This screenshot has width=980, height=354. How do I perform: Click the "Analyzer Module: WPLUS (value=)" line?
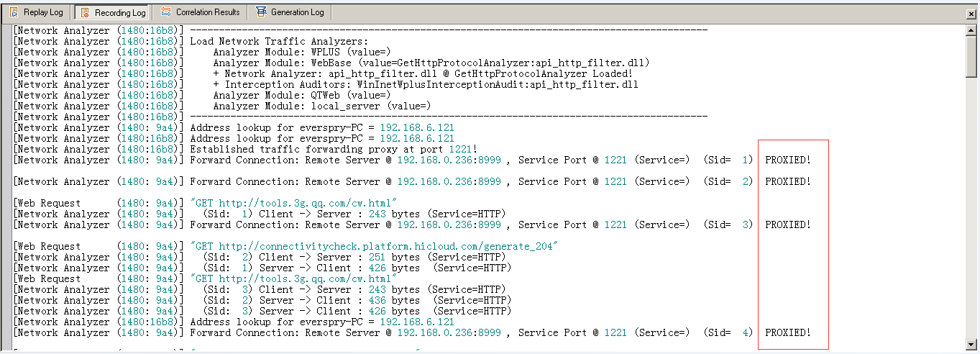pos(301,52)
